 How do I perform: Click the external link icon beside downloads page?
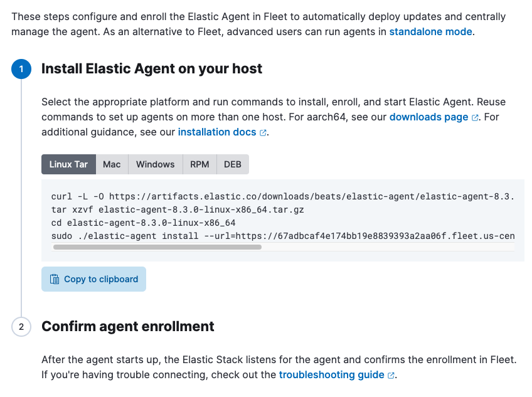(474, 117)
